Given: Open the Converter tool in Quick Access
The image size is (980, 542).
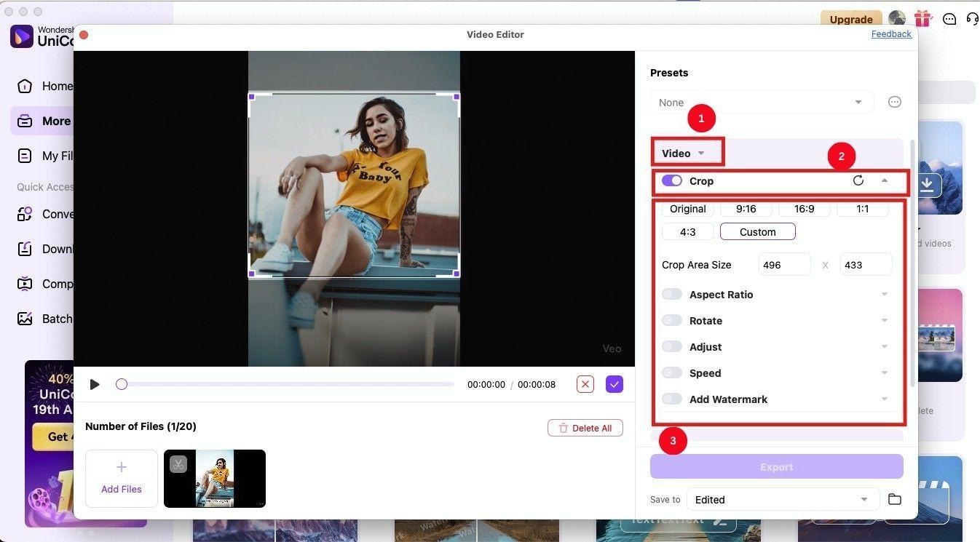Looking at the screenshot, I should pos(44,214).
